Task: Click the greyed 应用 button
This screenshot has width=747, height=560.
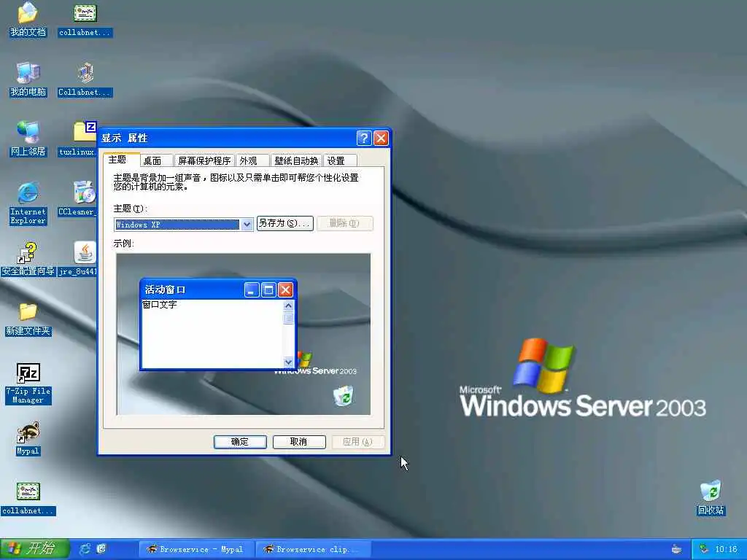Action: point(357,442)
